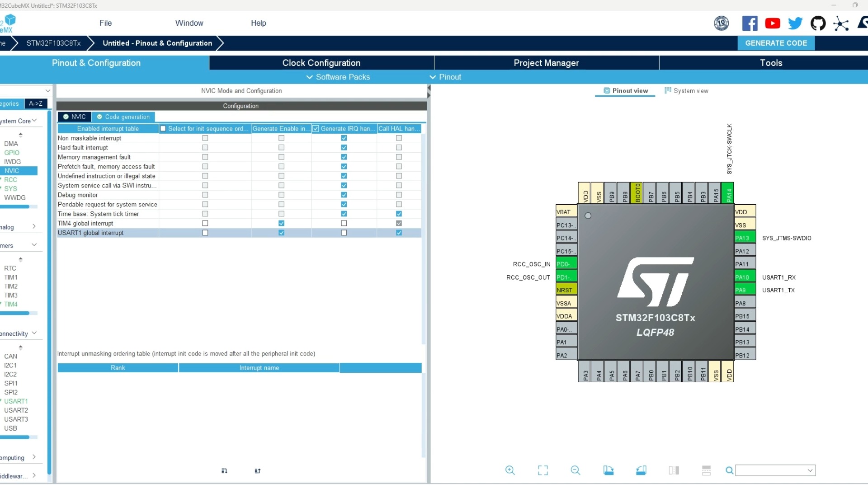Fit the chip view to the window
Image resolution: width=868 pixels, height=488 pixels.
(542, 470)
